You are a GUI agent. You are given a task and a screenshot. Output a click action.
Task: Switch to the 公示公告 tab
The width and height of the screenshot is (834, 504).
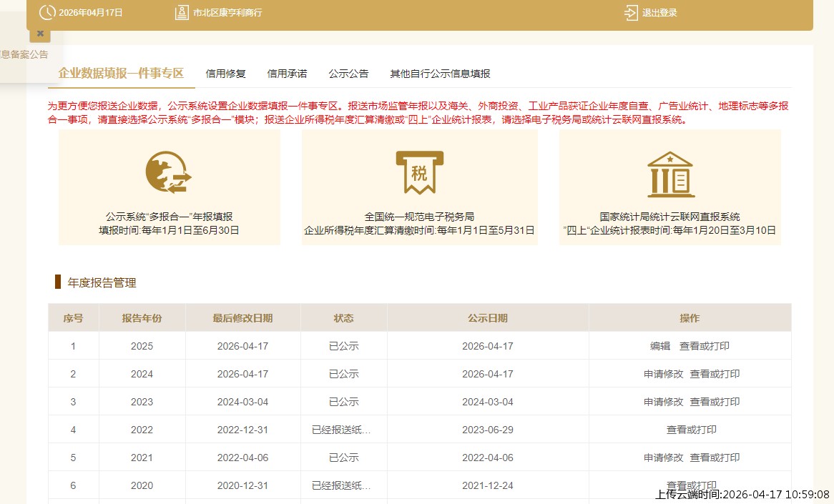[348, 73]
